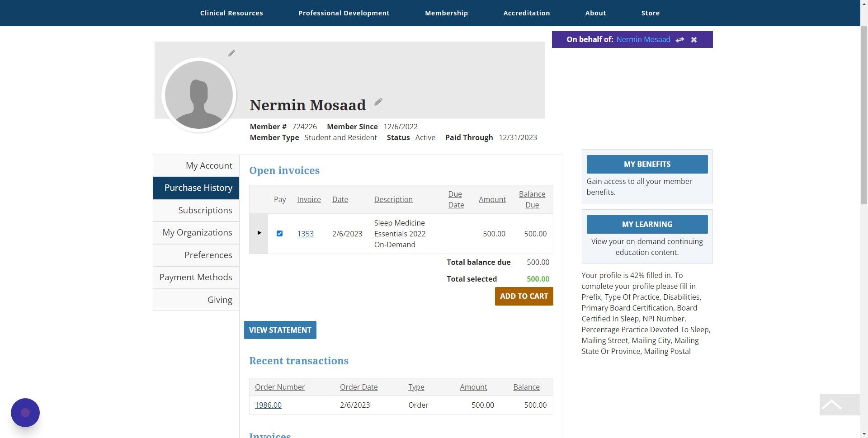Open the About menu
The image size is (868, 438).
click(595, 13)
